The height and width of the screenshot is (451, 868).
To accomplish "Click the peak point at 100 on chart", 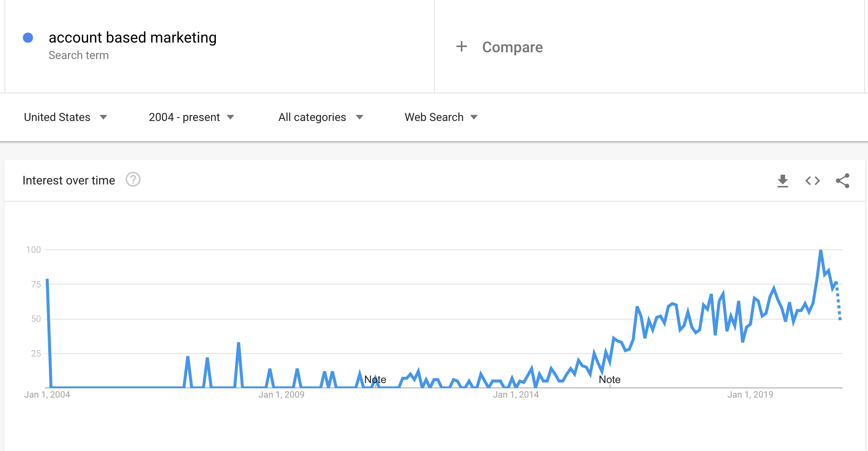I will pyautogui.click(x=821, y=250).
